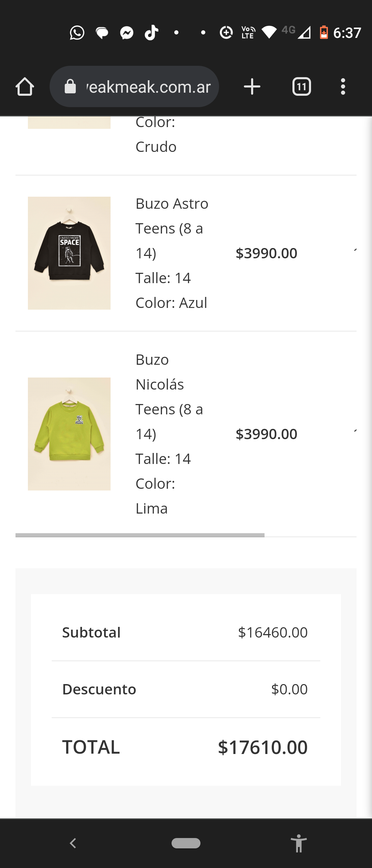
Task: Tap the accessibility shortcut icon
Action: pyautogui.click(x=299, y=843)
